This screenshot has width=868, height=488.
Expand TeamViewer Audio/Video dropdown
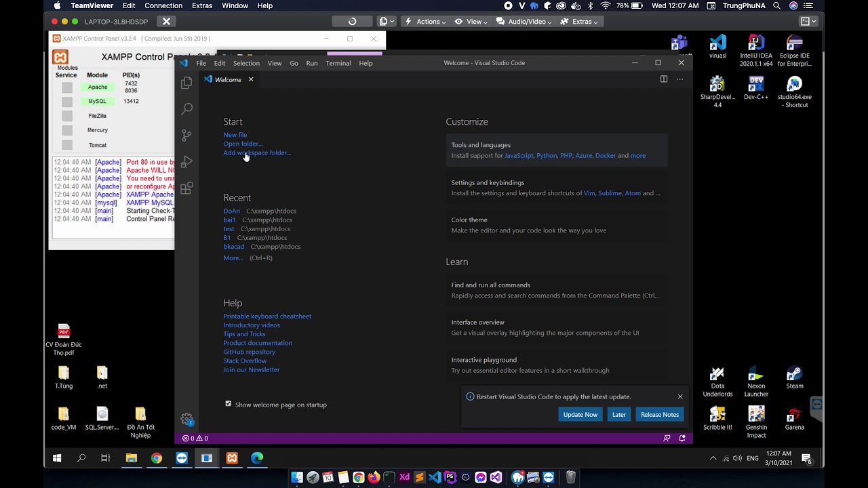(x=524, y=22)
